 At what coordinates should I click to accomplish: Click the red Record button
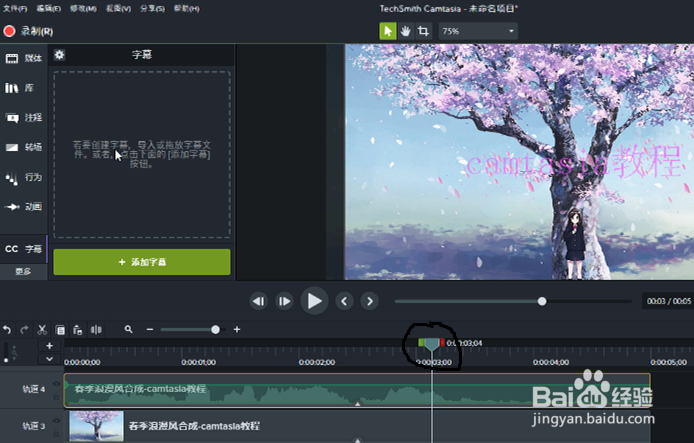(x=9, y=31)
